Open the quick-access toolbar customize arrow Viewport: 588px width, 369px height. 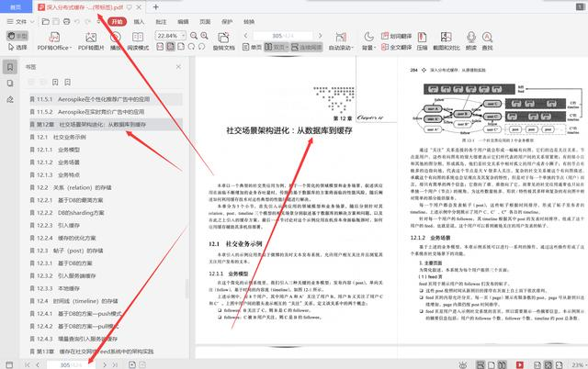pyautogui.click(x=98, y=22)
